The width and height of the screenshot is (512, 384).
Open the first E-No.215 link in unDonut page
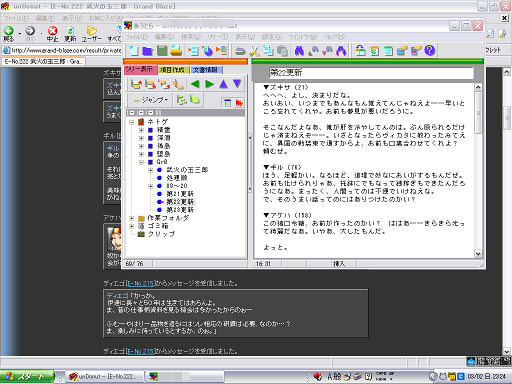tap(140, 283)
